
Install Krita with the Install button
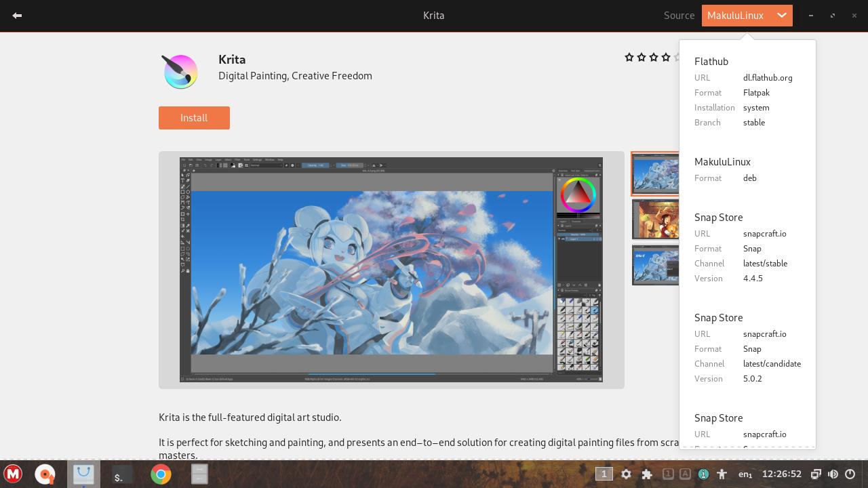click(194, 117)
